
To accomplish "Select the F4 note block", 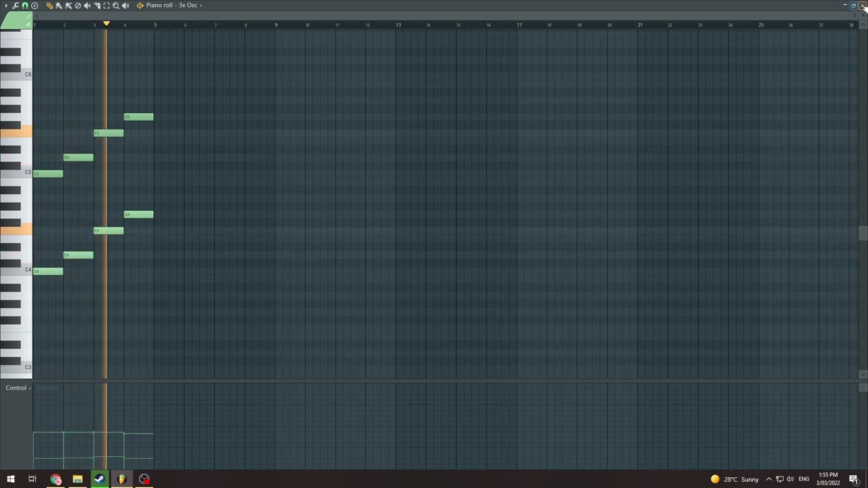I will [x=108, y=231].
